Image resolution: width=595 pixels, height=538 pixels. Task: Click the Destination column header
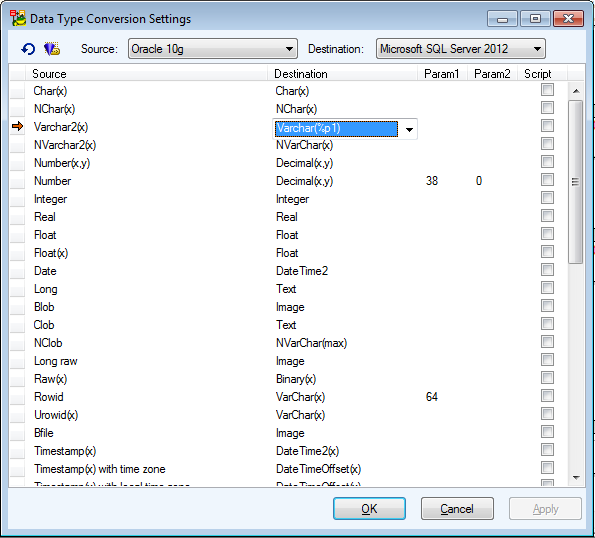point(343,74)
